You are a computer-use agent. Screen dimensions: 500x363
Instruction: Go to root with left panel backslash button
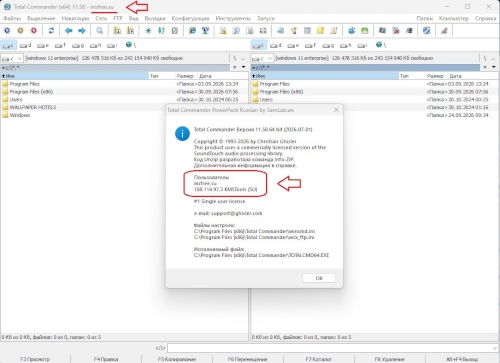(x=235, y=58)
